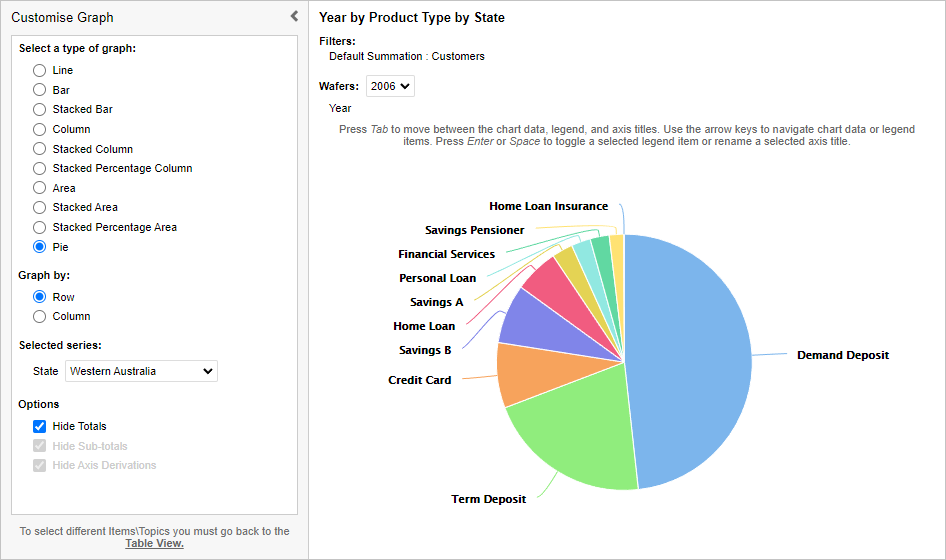Select the Line graph type
The height and width of the screenshot is (560, 946).
(x=40, y=71)
